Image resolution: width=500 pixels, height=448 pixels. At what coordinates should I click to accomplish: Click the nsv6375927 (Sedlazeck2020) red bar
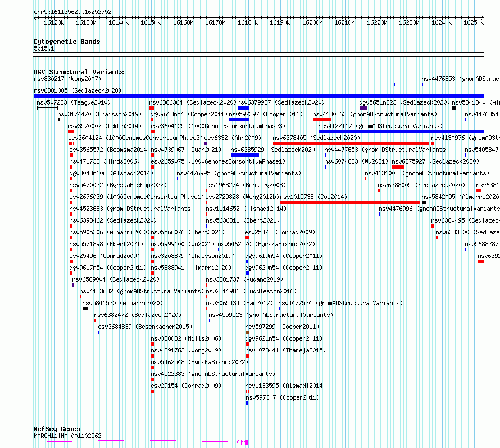pyautogui.click(x=398, y=167)
